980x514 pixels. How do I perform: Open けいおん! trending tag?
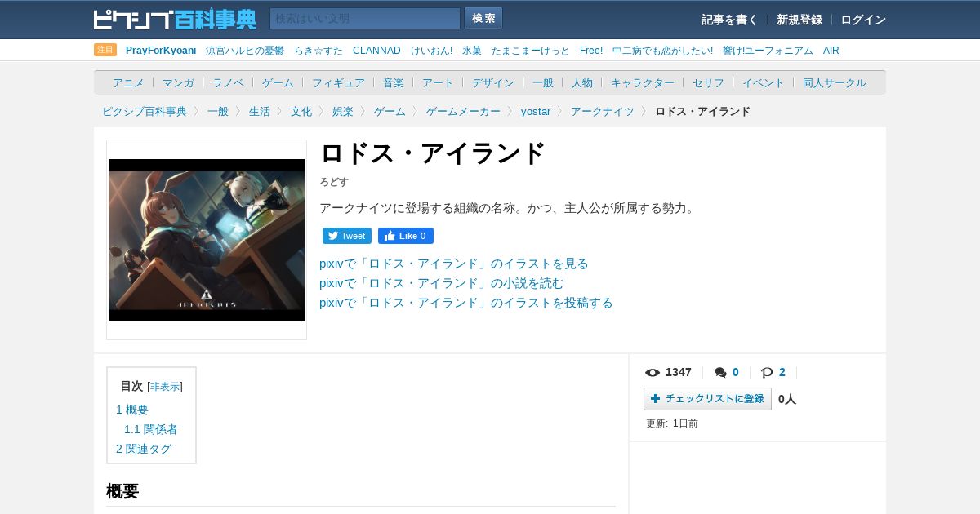[x=431, y=51]
